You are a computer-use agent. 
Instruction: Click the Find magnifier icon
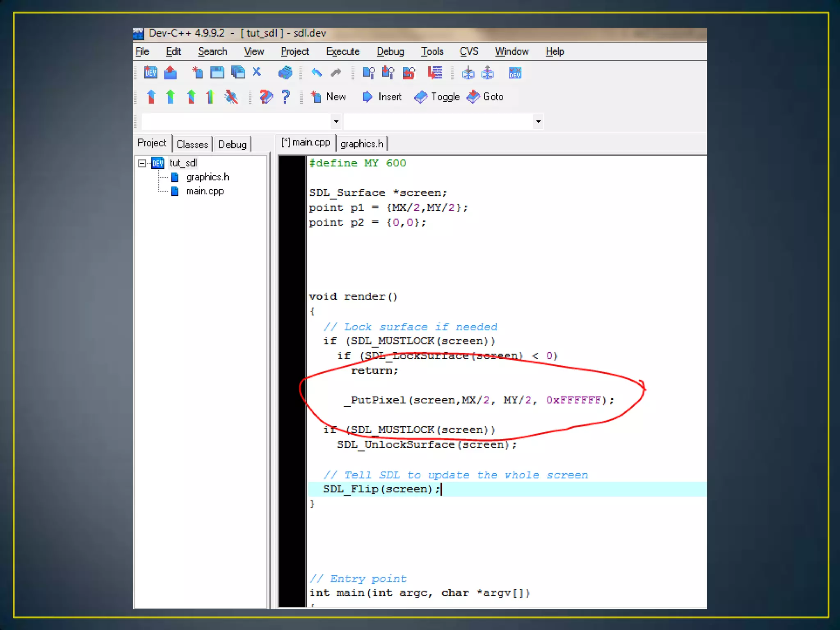(368, 73)
